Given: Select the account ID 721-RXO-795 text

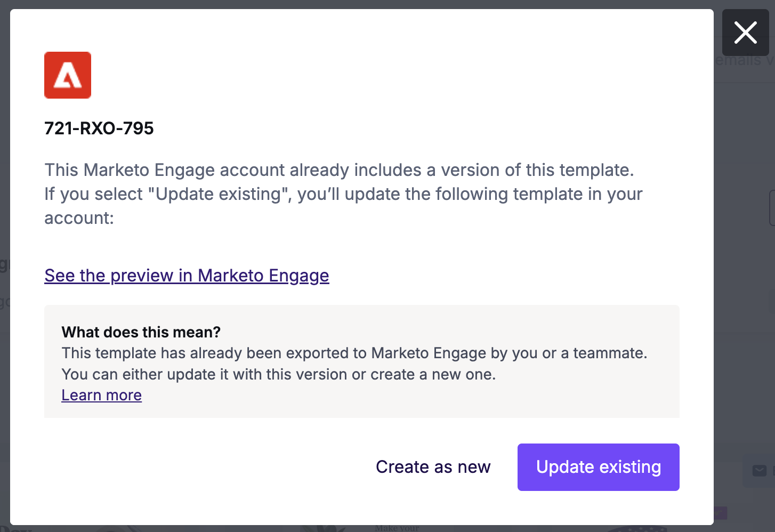Looking at the screenshot, I should tap(99, 128).
